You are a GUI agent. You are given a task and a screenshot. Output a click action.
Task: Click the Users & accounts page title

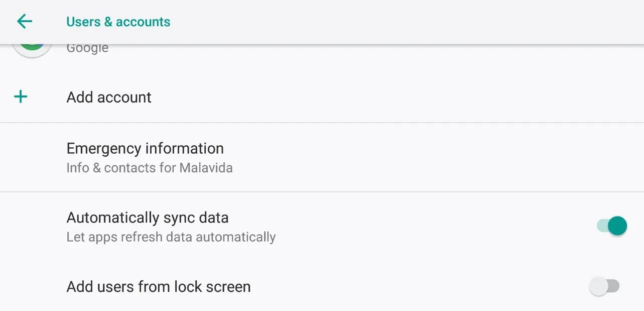pyautogui.click(x=118, y=22)
